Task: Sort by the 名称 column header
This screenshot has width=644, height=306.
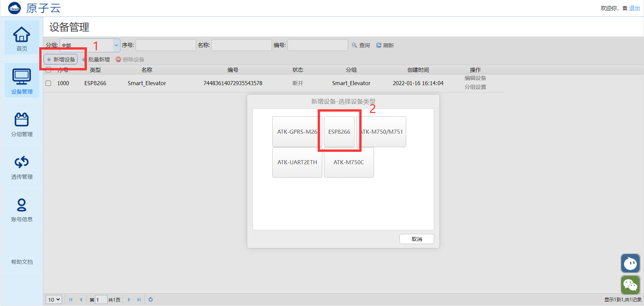Action: coord(147,70)
